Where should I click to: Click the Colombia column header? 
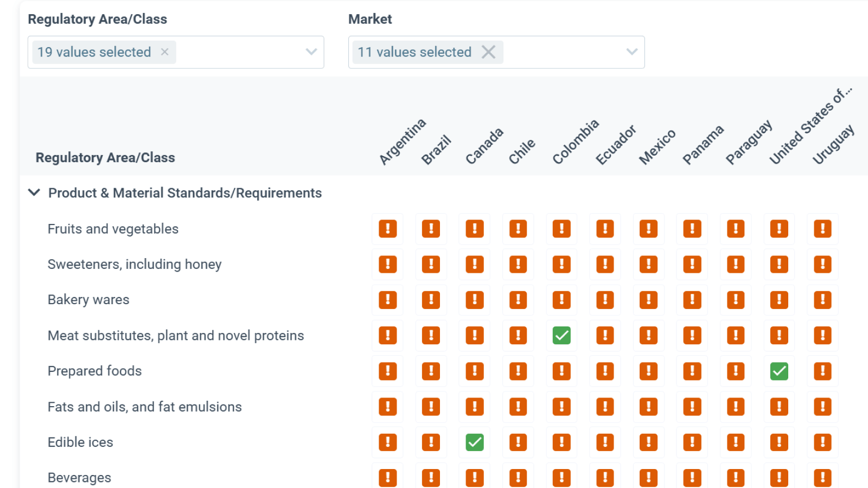(576, 142)
